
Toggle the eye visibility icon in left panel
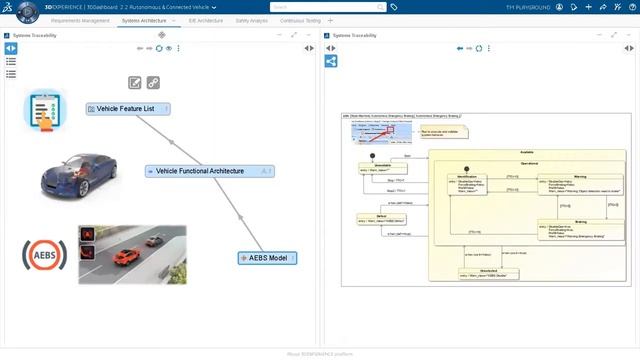pyautogui.click(x=169, y=48)
